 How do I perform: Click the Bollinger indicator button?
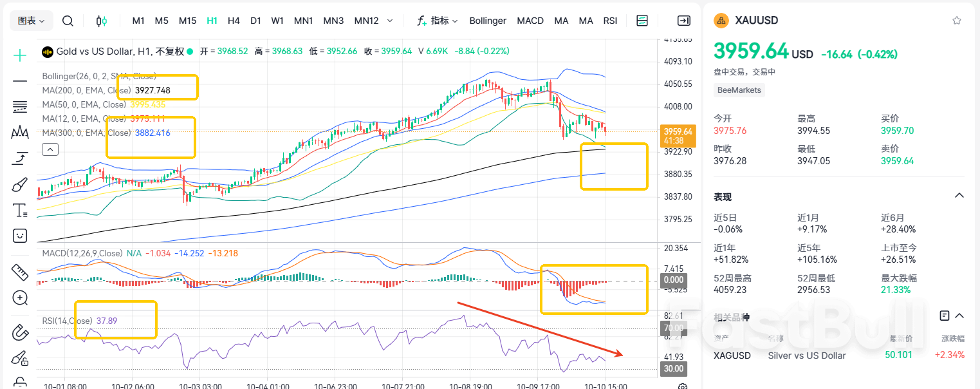pos(488,20)
